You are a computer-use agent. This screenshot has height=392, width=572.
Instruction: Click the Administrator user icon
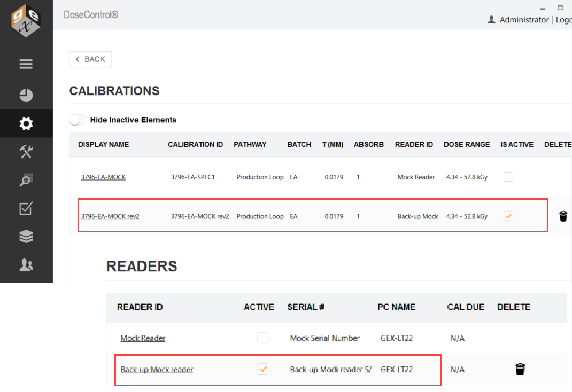click(x=491, y=20)
